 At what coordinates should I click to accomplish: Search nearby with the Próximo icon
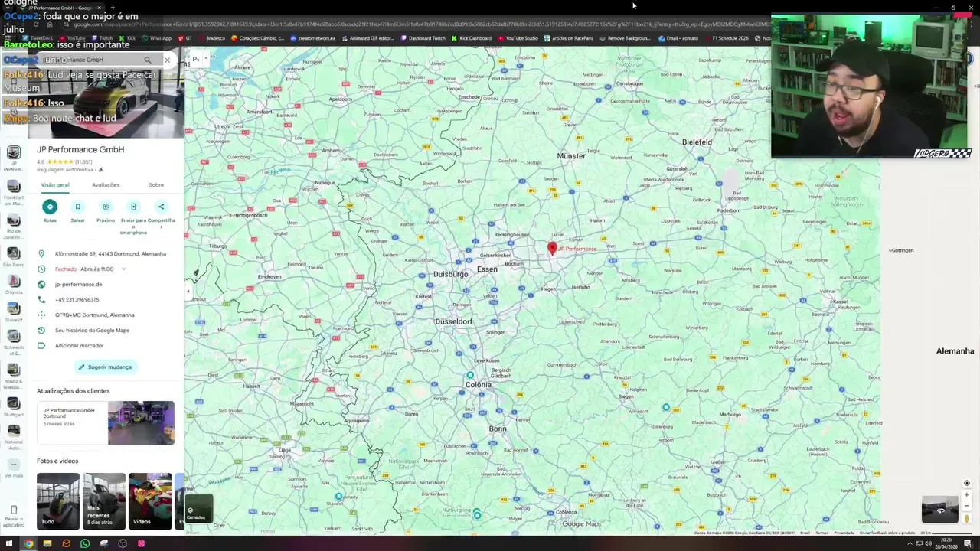click(x=106, y=207)
